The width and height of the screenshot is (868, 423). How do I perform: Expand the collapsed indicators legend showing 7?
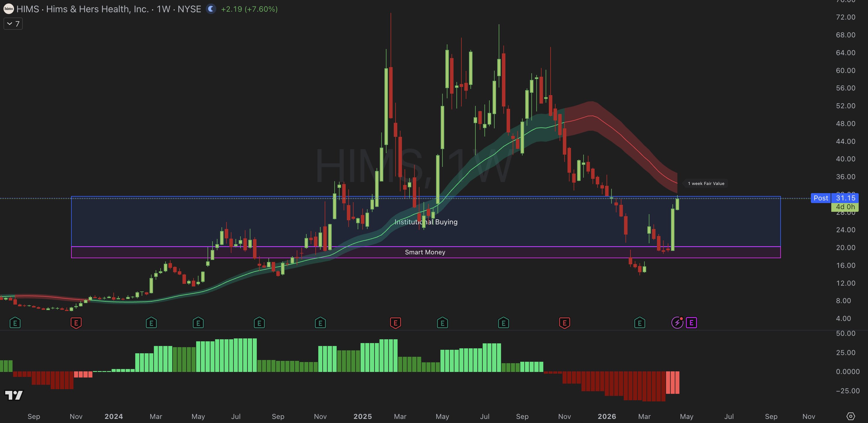click(13, 24)
